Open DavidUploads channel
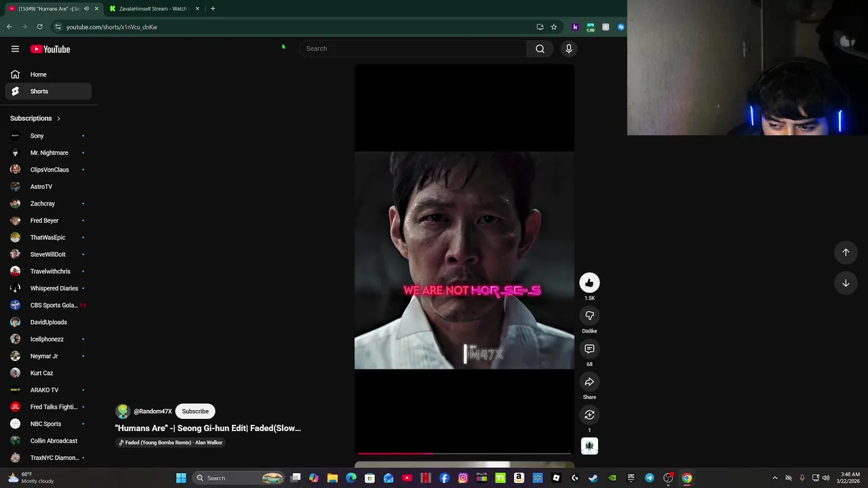The image size is (868, 488). coord(48,322)
